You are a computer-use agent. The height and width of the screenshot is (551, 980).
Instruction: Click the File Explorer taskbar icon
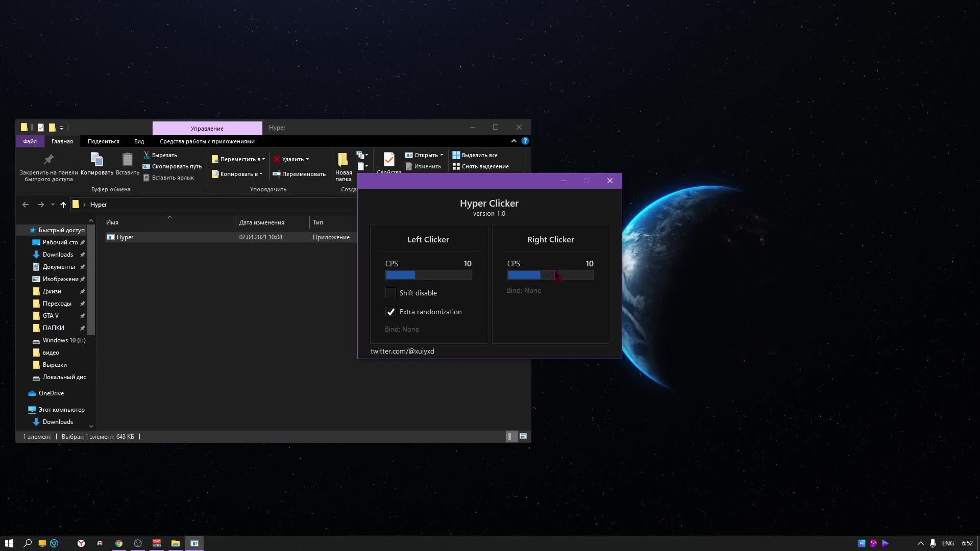click(175, 543)
